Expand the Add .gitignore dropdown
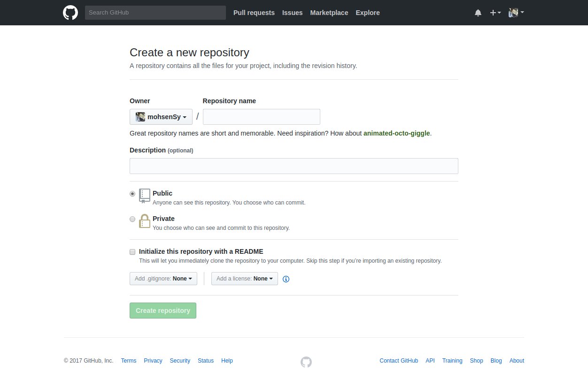The width and height of the screenshot is (588, 387). [x=163, y=279]
